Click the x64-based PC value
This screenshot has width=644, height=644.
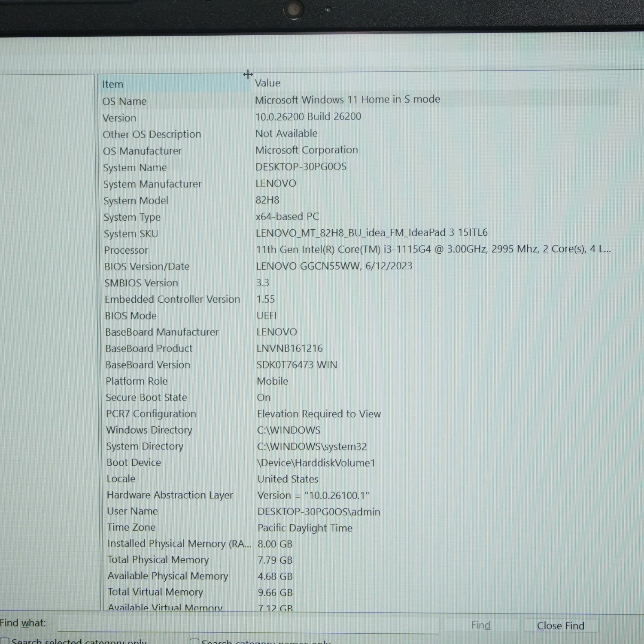tap(287, 216)
